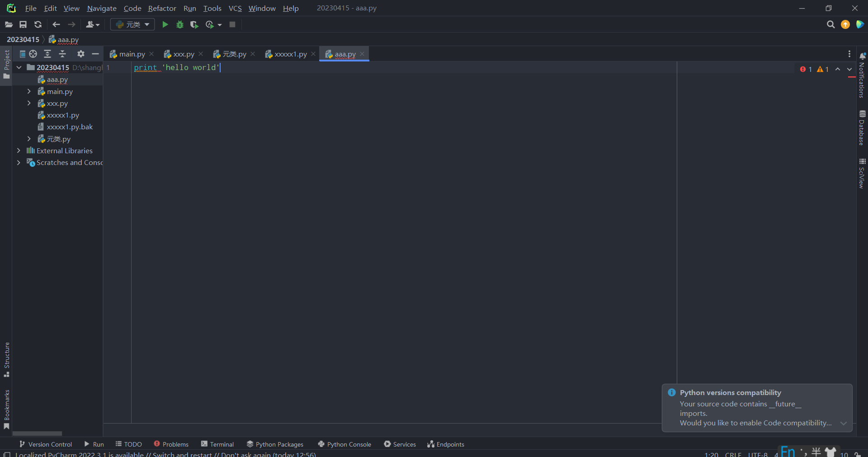Image resolution: width=868 pixels, height=457 pixels.
Task: Expand all in the Project panel
Action: (47, 54)
